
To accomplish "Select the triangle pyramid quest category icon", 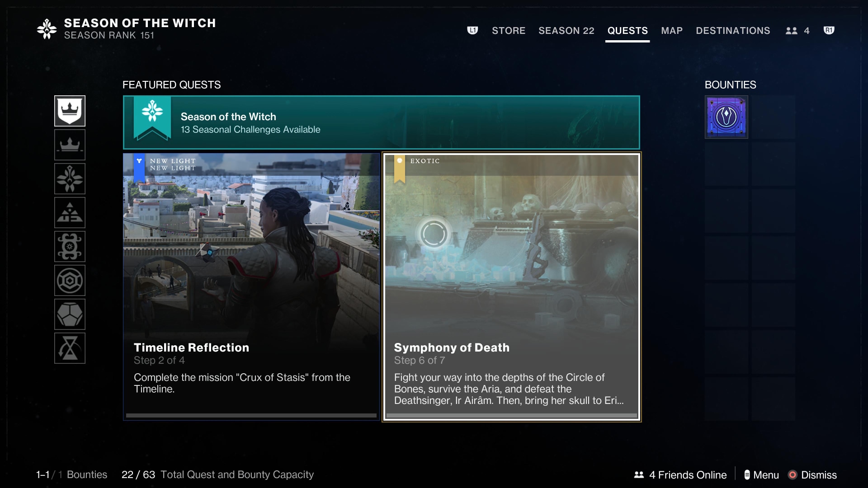I will (70, 212).
